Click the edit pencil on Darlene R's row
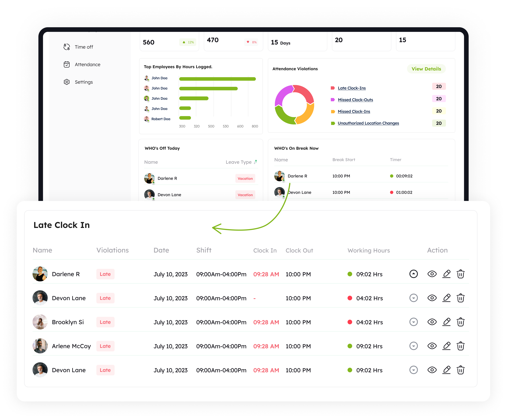This screenshot has height=420, width=507. point(446,274)
